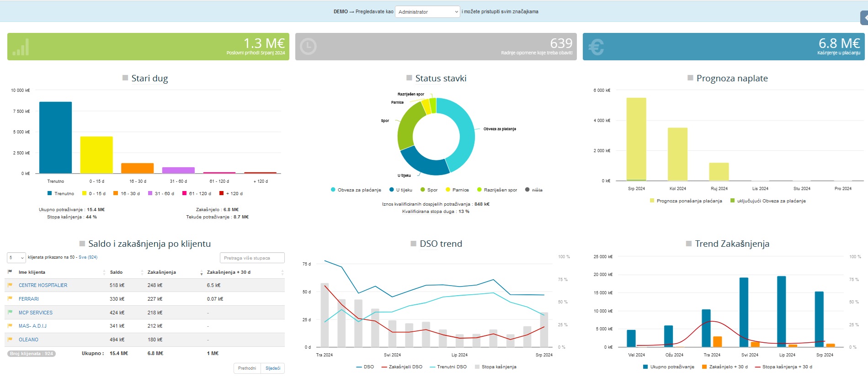Click the bar chart icon in green revenue card
This screenshot has height=377, width=868.
pyautogui.click(x=21, y=47)
